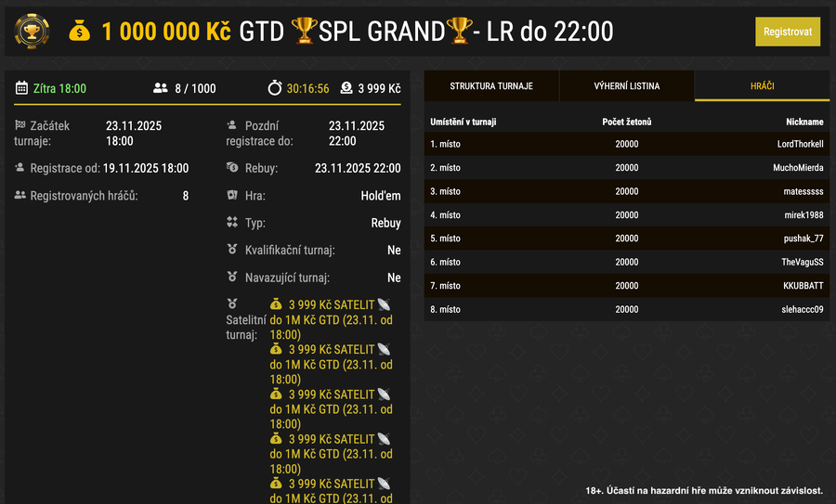Open the fifth 3 999 Kč SATELIT link

pyautogui.click(x=331, y=491)
